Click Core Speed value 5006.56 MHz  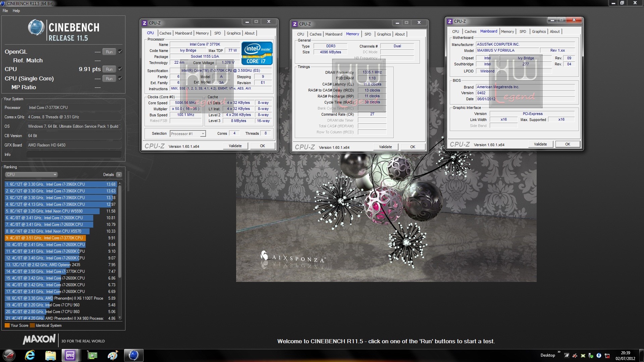[x=185, y=103]
